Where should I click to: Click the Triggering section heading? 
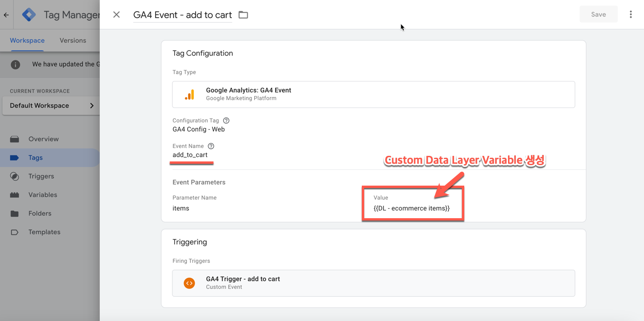(190, 242)
